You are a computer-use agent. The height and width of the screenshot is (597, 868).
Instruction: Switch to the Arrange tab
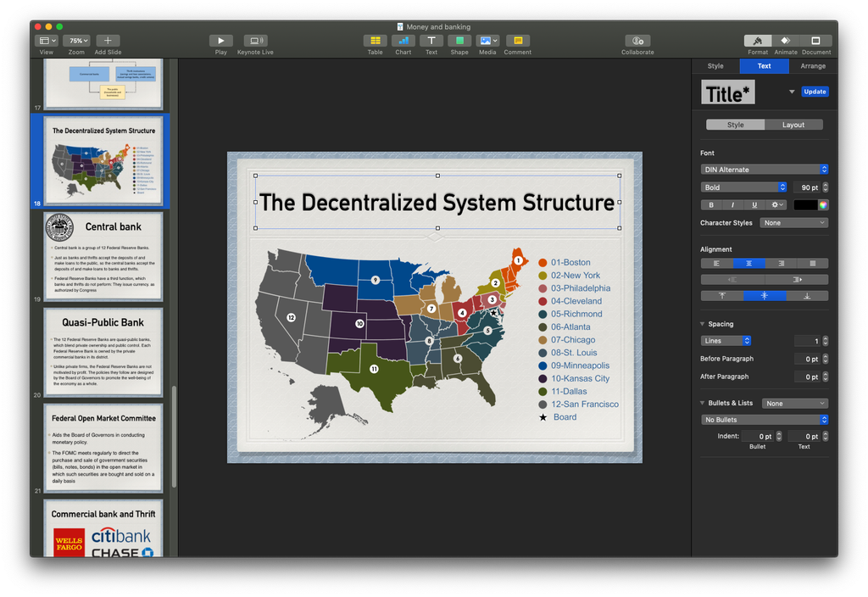(x=813, y=66)
